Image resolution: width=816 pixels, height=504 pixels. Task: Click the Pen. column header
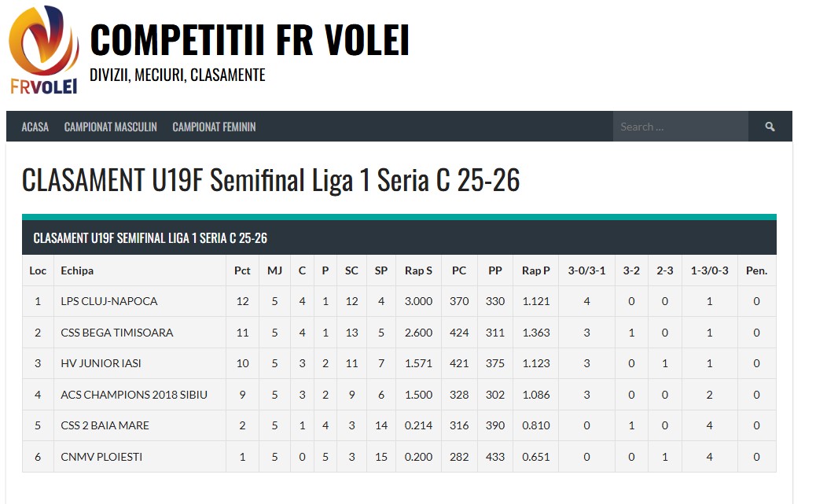point(756,270)
